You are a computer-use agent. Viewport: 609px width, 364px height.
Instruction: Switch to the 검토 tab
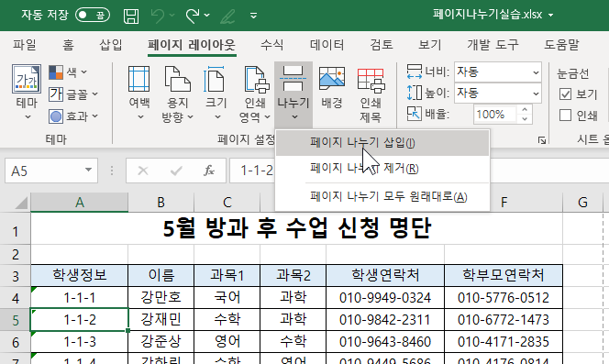point(382,45)
